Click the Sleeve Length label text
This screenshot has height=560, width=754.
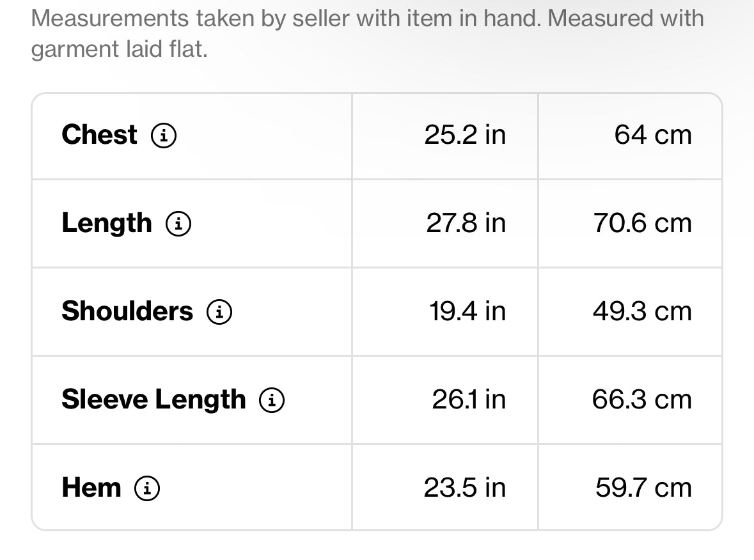153,400
